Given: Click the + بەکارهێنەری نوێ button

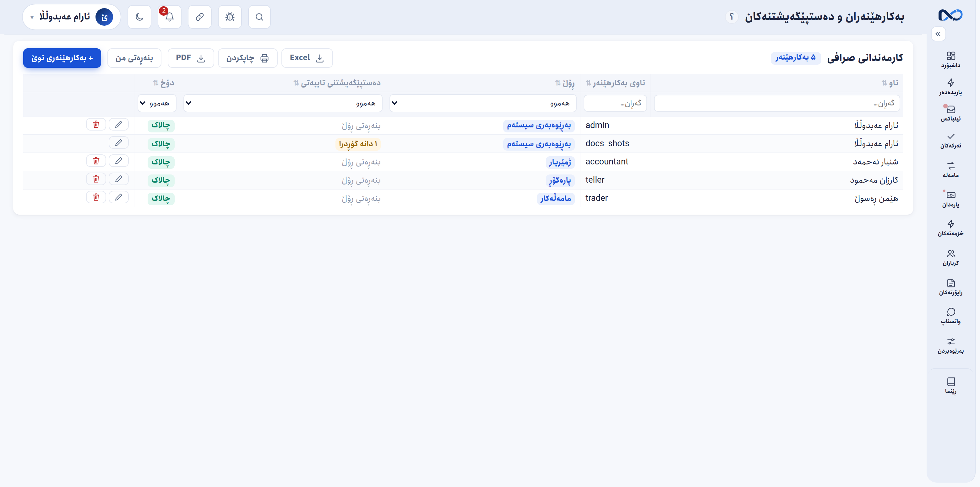Looking at the screenshot, I should click(62, 58).
